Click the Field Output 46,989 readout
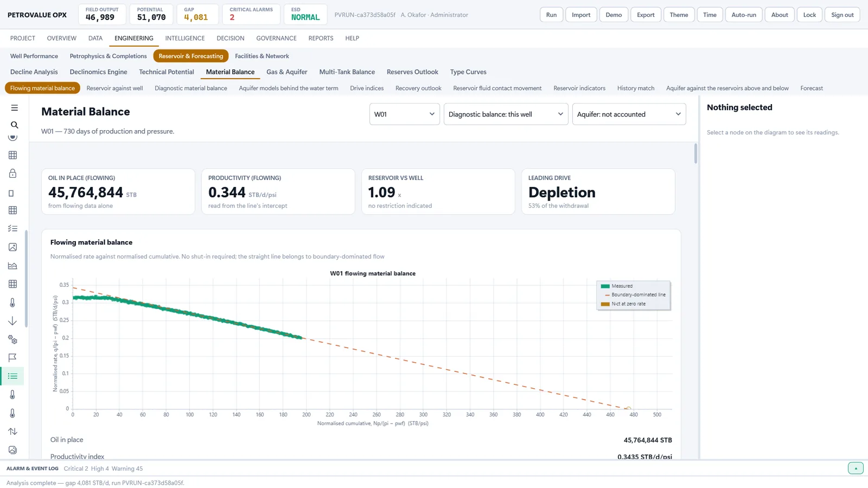The image size is (868, 488). tap(102, 14)
